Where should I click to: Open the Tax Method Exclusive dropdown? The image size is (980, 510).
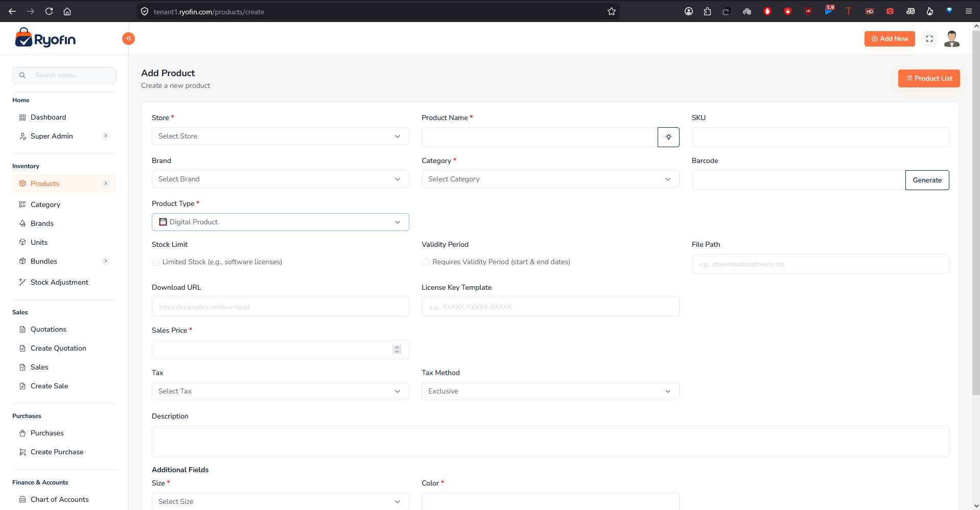click(550, 391)
